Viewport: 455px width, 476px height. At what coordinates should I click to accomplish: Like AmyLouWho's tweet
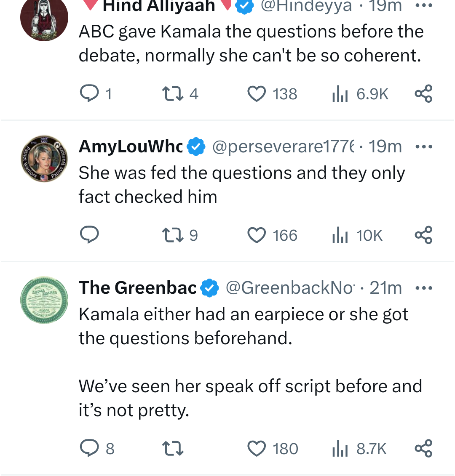257,235
